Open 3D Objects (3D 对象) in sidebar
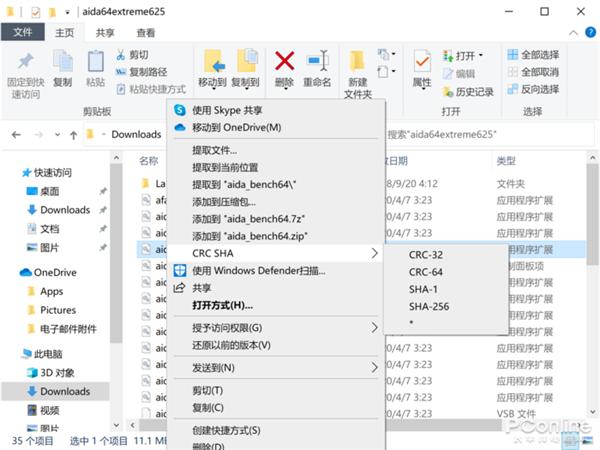The width and height of the screenshot is (600, 450). pyautogui.click(x=51, y=373)
